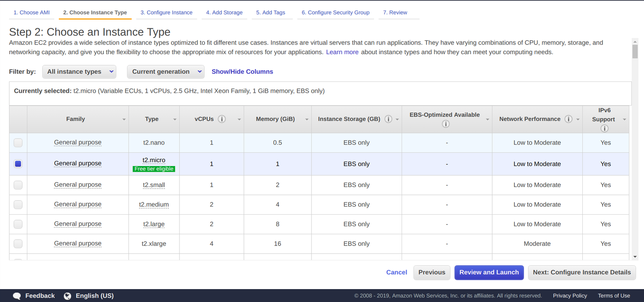Click the t2.large type label
The width and height of the screenshot is (644, 302).
pos(154,224)
